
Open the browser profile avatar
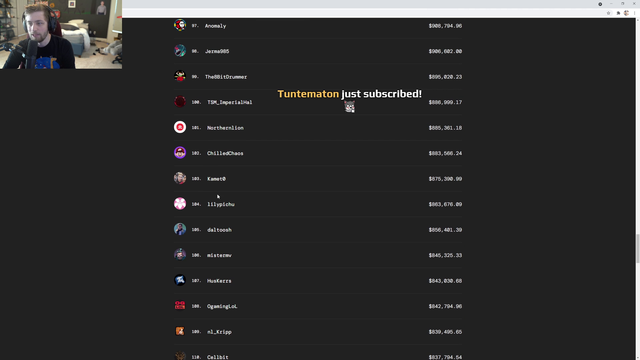626,13
